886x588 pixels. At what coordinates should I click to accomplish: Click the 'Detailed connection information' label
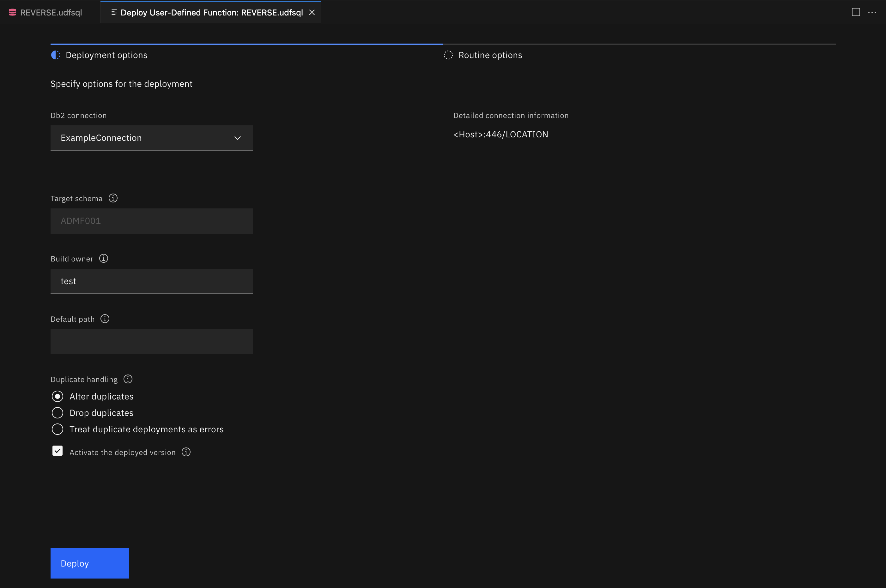511,116
